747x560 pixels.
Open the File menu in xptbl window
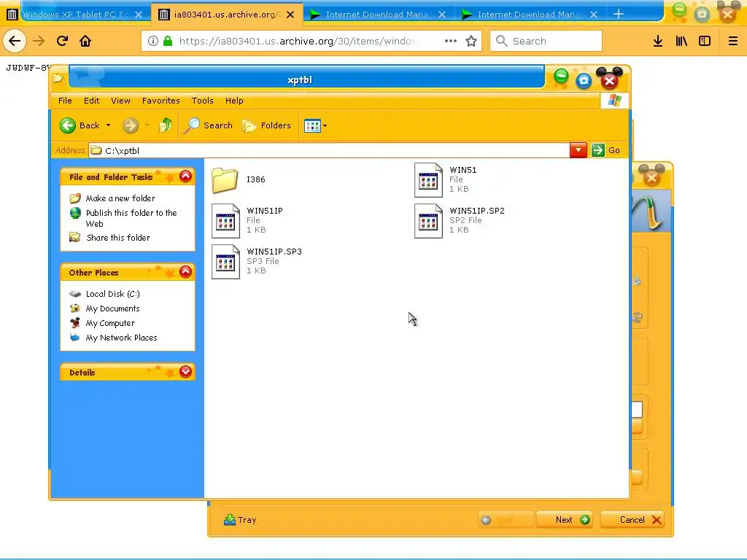tap(65, 101)
